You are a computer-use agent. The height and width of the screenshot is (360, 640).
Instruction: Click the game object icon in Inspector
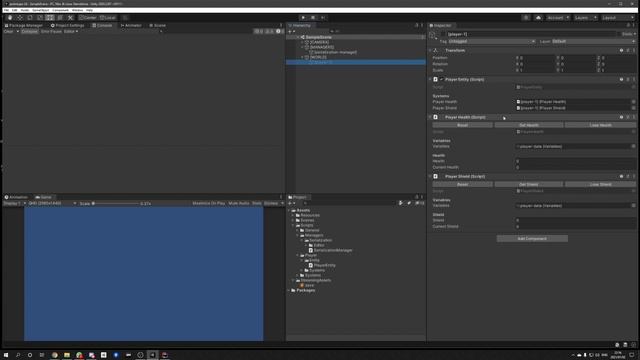coord(432,36)
